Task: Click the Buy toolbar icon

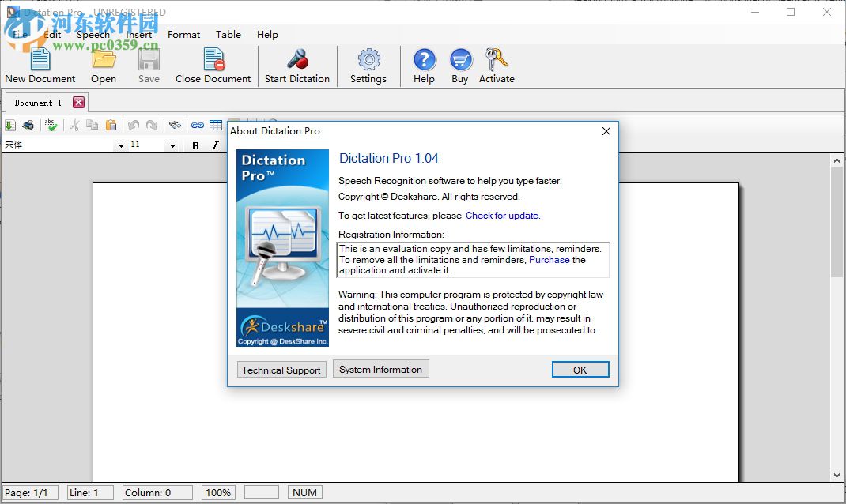Action: click(460, 65)
